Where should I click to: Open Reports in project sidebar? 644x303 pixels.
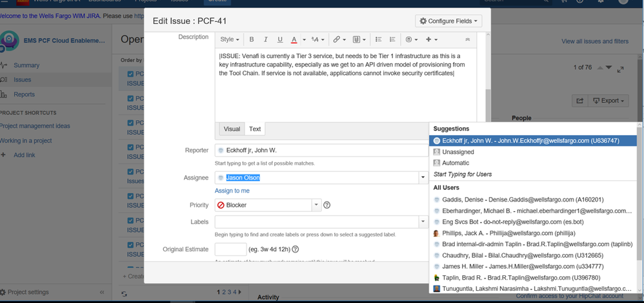(x=24, y=94)
